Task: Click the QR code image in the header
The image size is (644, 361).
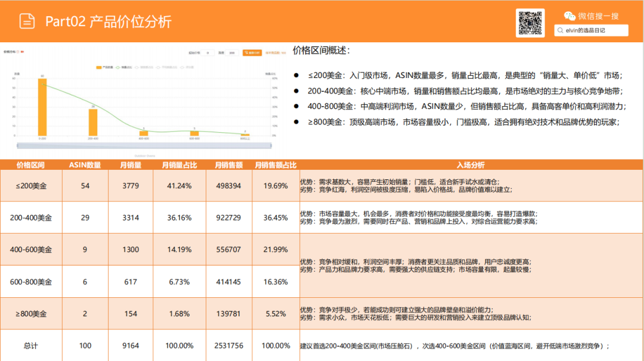Action: click(x=530, y=23)
